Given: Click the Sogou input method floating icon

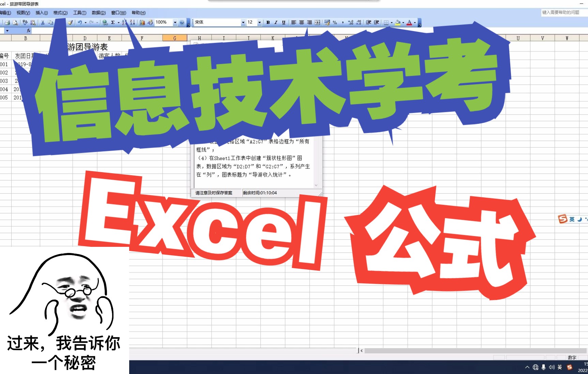Looking at the screenshot, I should pos(562,219).
